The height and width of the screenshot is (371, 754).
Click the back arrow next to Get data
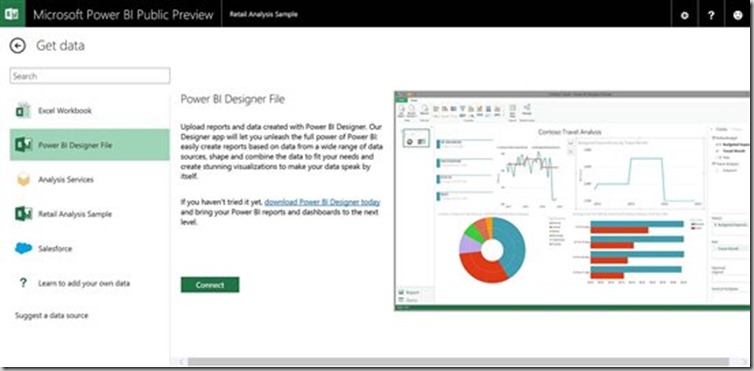coord(17,46)
